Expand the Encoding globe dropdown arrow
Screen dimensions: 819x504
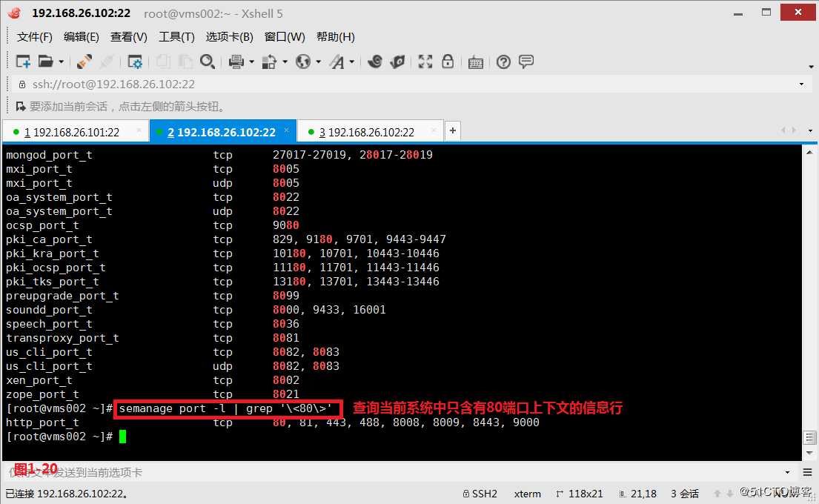pos(318,62)
